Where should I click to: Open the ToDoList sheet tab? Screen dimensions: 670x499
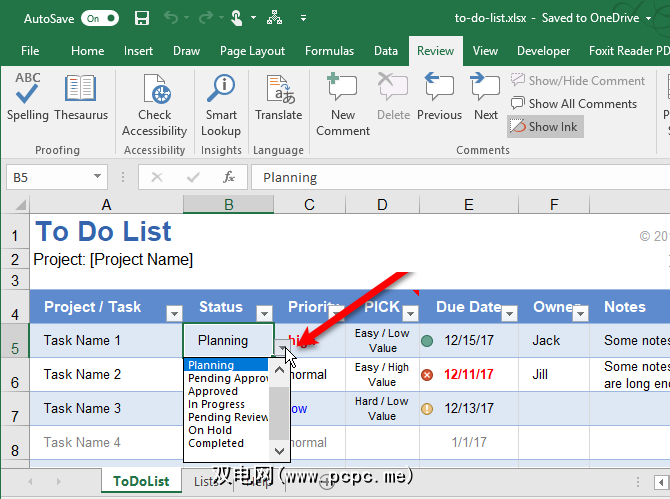(141, 481)
